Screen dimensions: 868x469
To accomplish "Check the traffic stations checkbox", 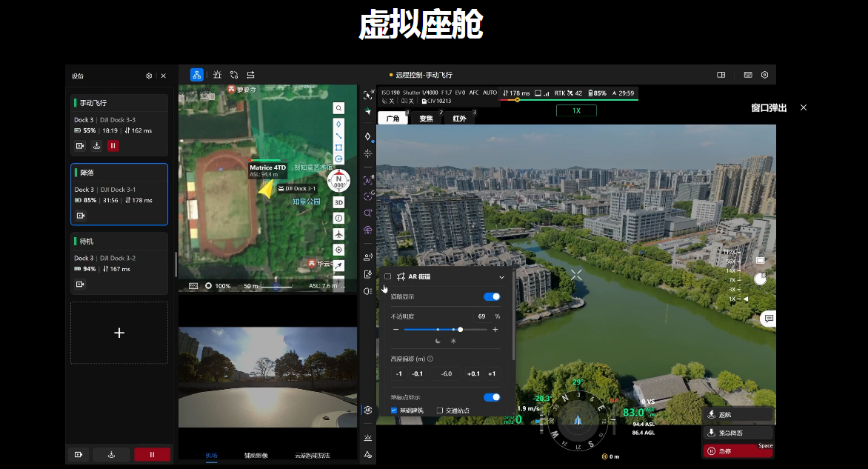I will click(440, 410).
